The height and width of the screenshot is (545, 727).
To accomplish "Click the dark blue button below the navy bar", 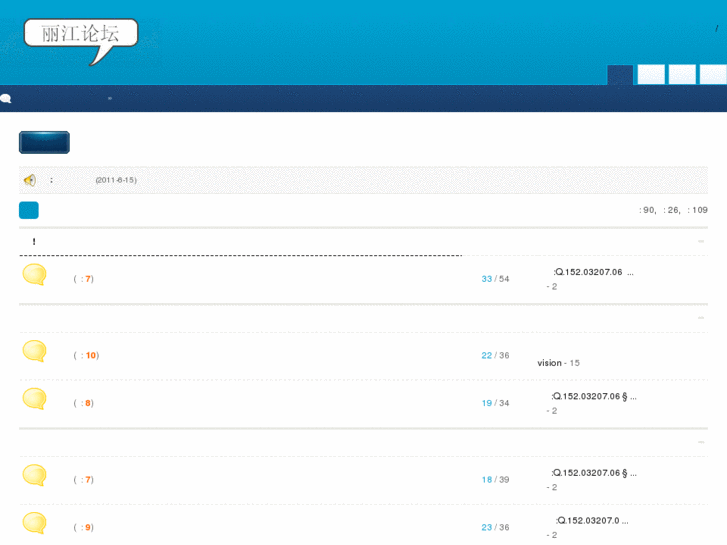I will [45, 142].
